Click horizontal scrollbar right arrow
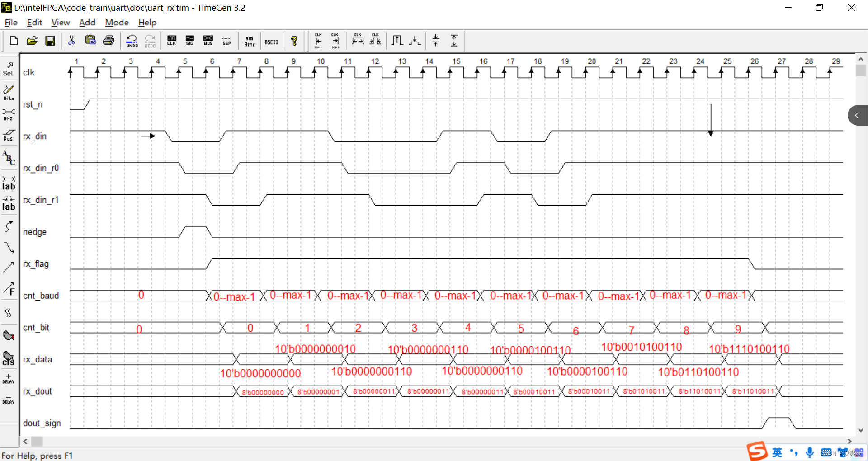The height and width of the screenshot is (461, 868). pyautogui.click(x=849, y=441)
